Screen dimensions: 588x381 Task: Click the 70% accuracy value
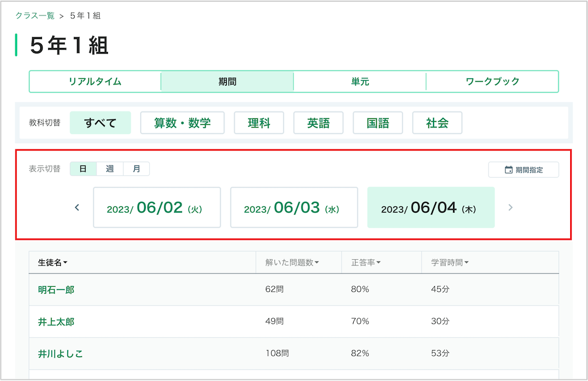pos(360,321)
